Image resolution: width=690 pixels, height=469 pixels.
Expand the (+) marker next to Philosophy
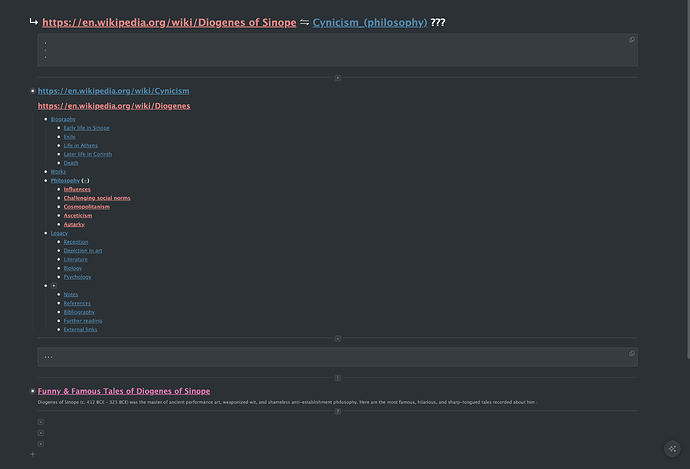[85, 180]
